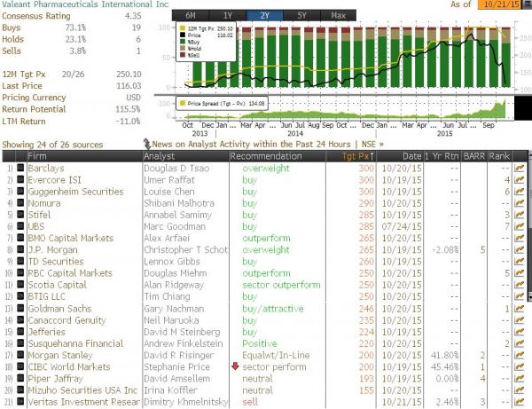Toggle the checkbox for UBS row

click(20, 226)
